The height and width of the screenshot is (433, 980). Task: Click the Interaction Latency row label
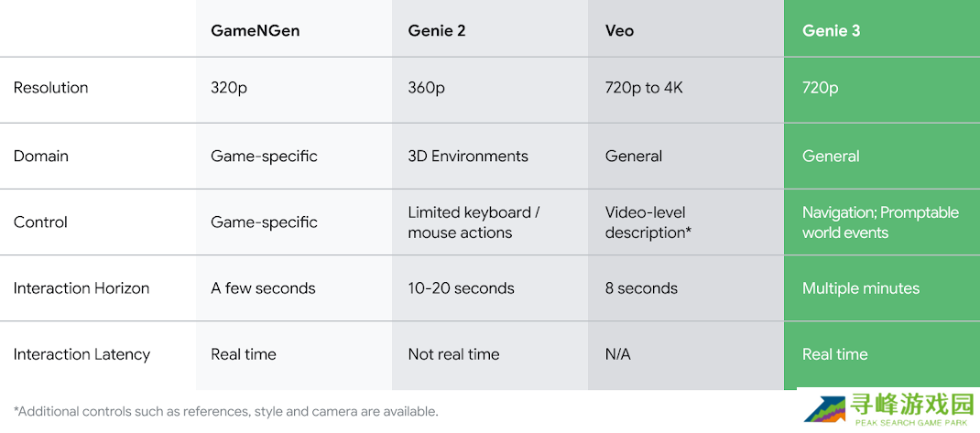(81, 354)
